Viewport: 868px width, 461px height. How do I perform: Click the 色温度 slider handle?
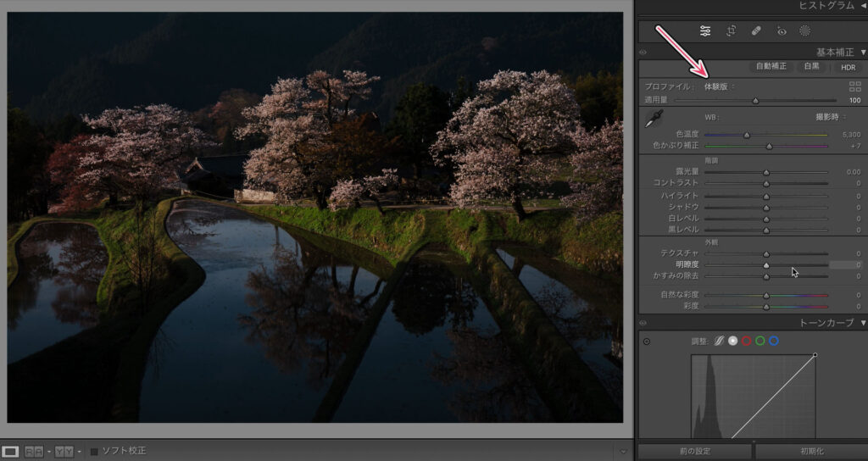[747, 135]
